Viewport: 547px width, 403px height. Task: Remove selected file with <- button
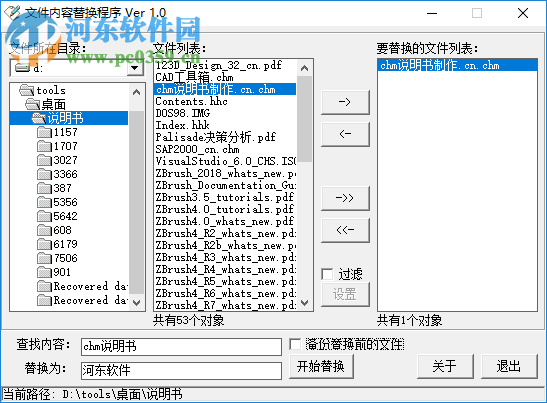click(x=345, y=134)
